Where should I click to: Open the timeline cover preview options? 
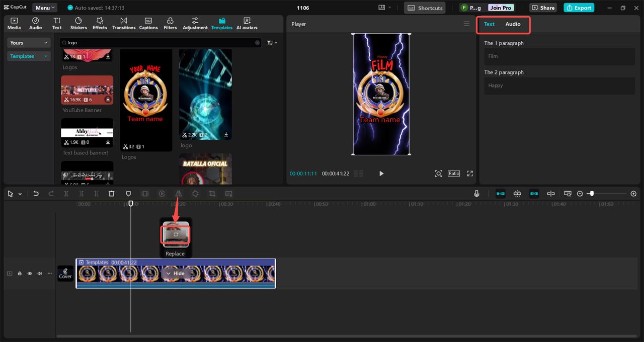(x=568, y=194)
